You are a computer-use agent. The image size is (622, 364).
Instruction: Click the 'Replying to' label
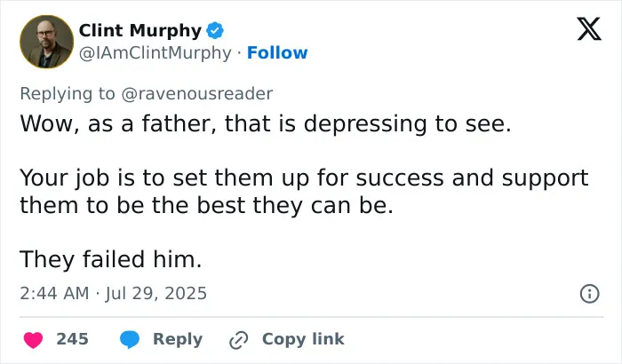(x=68, y=94)
